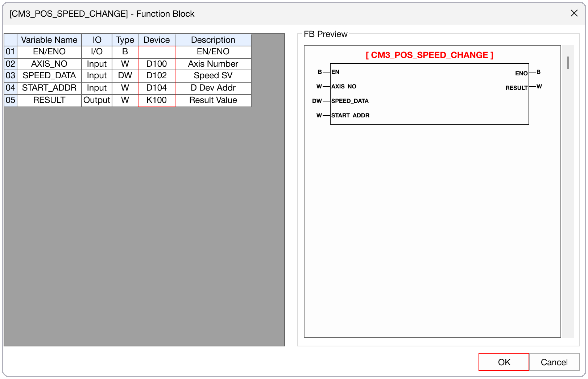This screenshot has height=379, width=588.
Task: Select row header 03
Action: point(11,76)
